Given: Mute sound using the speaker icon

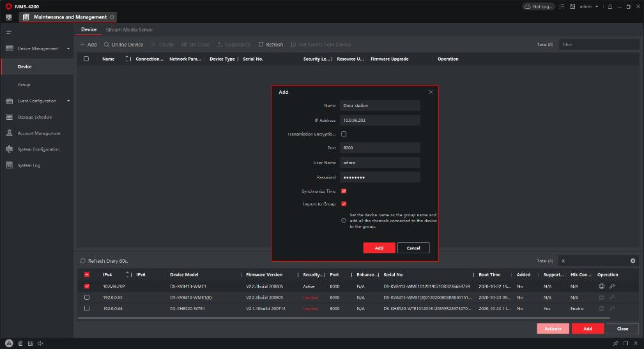Looking at the screenshot, I should 40,343.
